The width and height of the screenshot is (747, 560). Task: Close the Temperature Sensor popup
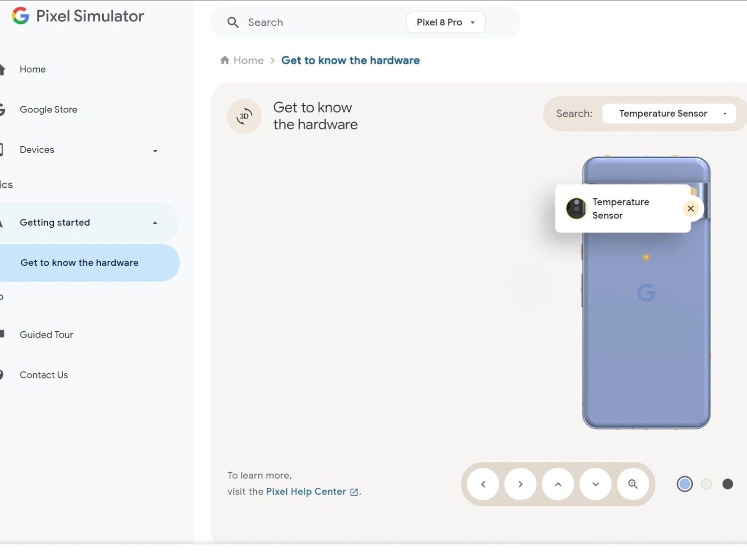coord(691,209)
